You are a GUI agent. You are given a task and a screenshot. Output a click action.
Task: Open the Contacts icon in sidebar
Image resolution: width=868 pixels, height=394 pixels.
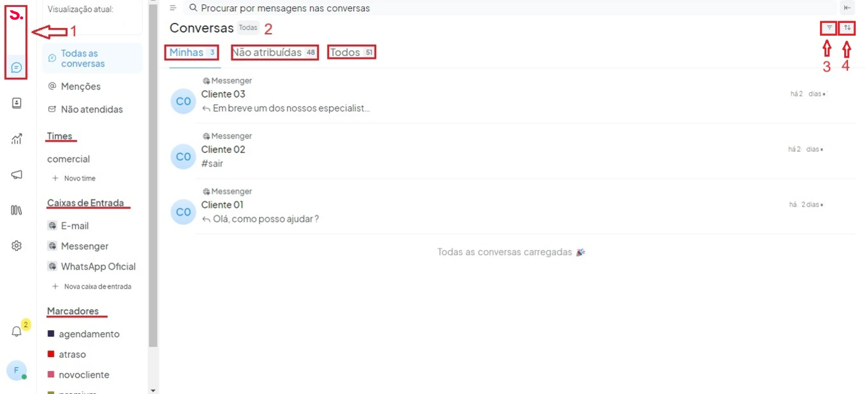point(17,103)
